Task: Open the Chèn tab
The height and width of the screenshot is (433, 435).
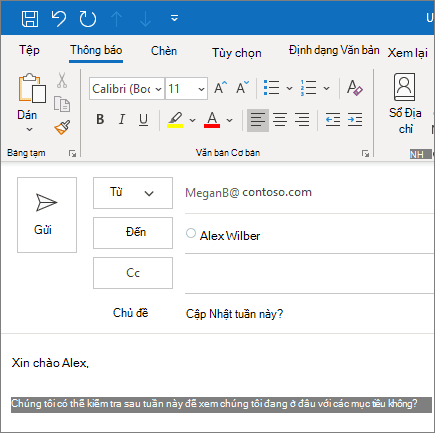Action: (x=164, y=51)
